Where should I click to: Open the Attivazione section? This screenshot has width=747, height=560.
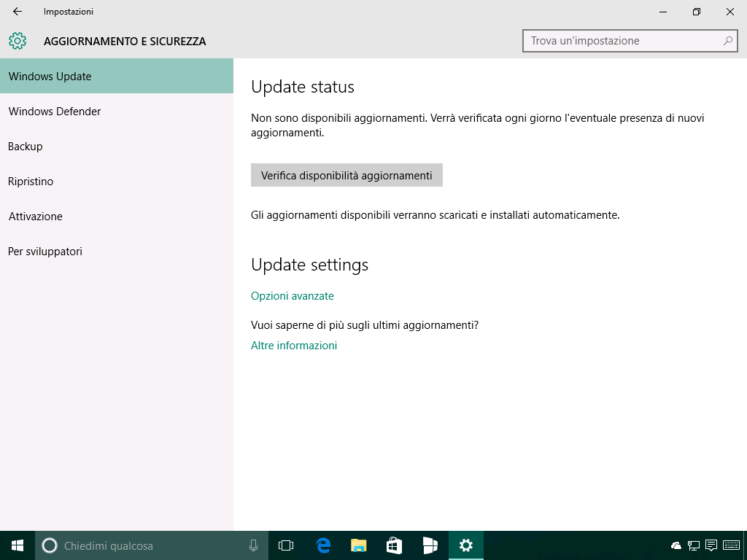pyautogui.click(x=117, y=216)
